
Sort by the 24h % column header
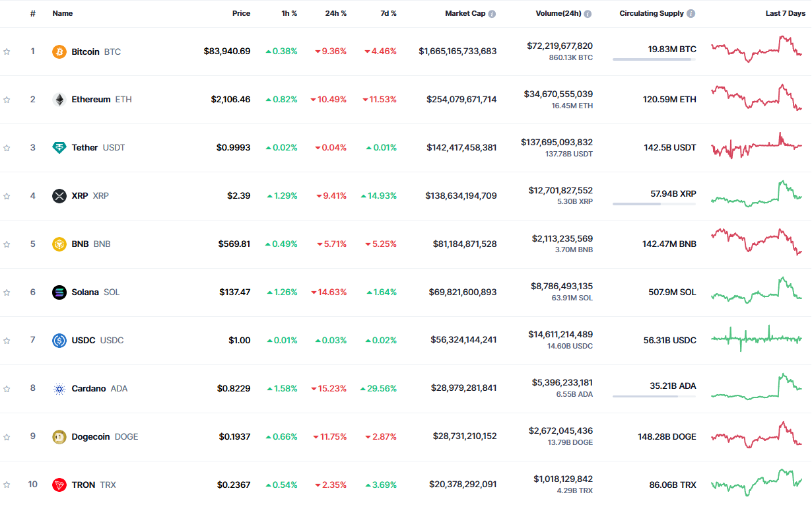[335, 13]
